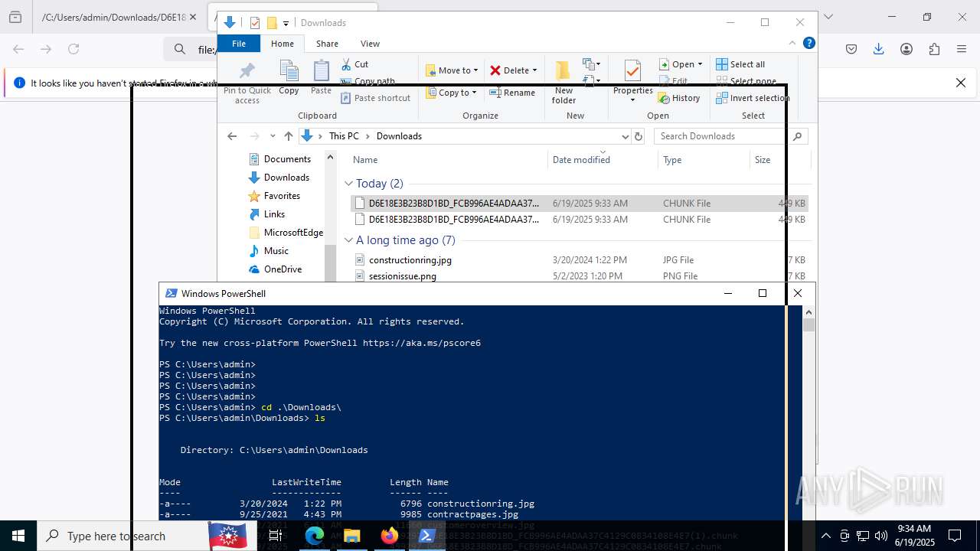The height and width of the screenshot is (551, 980).
Task: Select Documents in the navigation pane
Action: coord(287,159)
